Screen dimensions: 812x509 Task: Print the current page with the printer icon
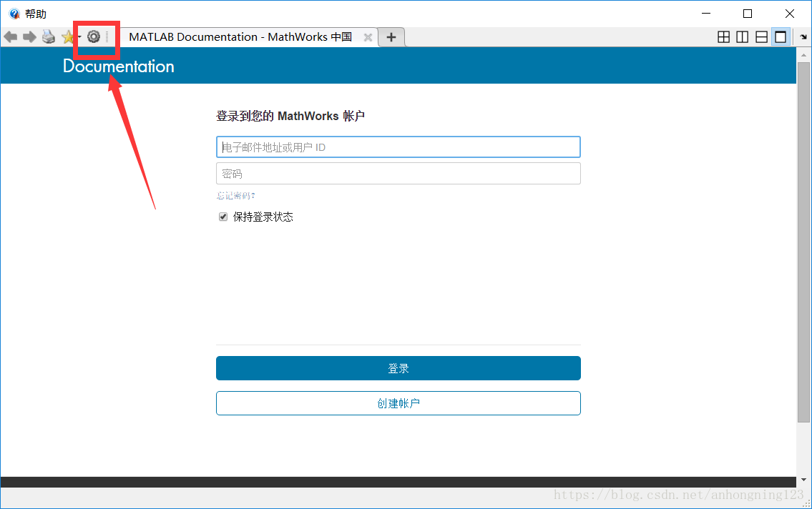(48, 36)
